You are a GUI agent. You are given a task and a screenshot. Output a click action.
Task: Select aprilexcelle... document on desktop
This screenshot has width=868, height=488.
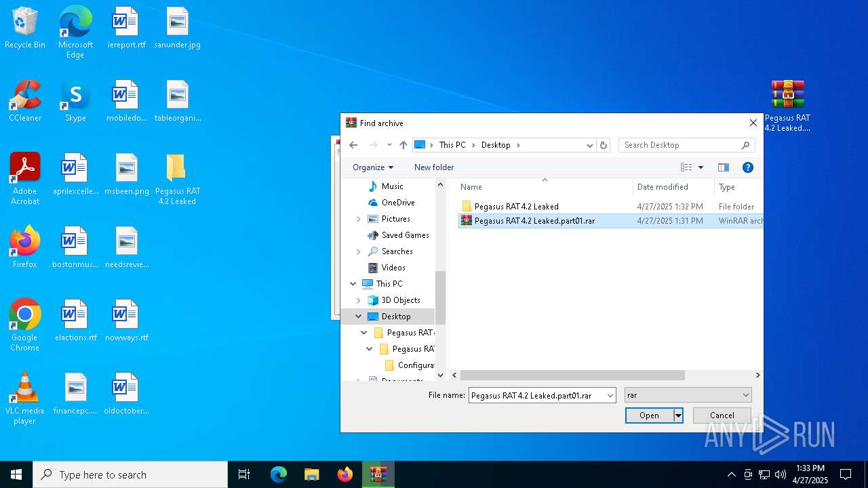pyautogui.click(x=75, y=175)
